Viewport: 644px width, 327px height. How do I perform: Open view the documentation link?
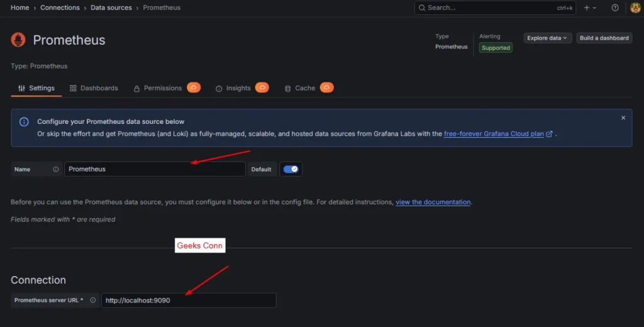[x=433, y=202]
